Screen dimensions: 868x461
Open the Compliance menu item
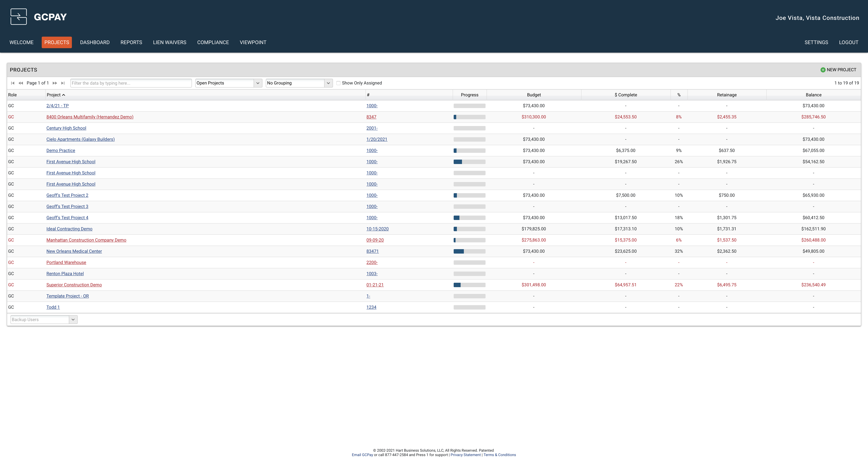coord(213,43)
